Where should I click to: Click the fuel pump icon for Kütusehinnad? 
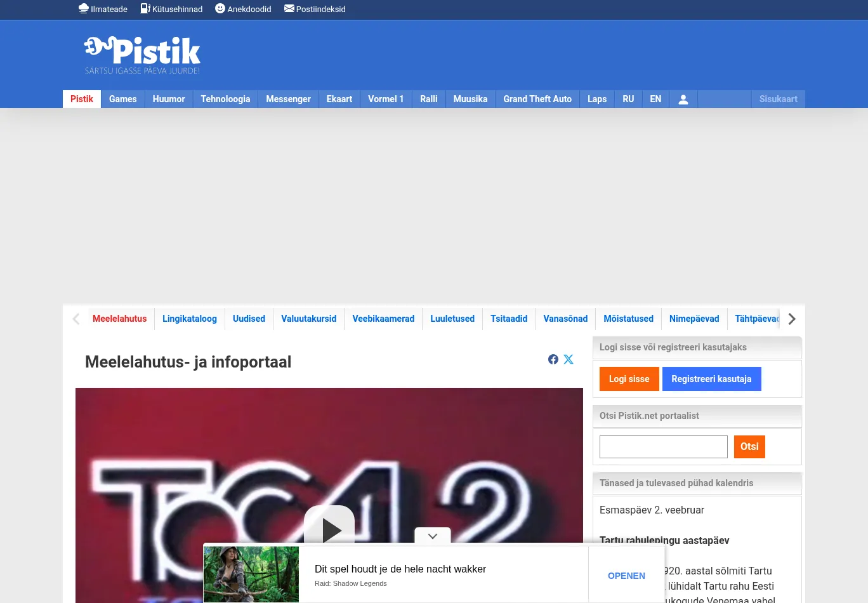(x=145, y=8)
